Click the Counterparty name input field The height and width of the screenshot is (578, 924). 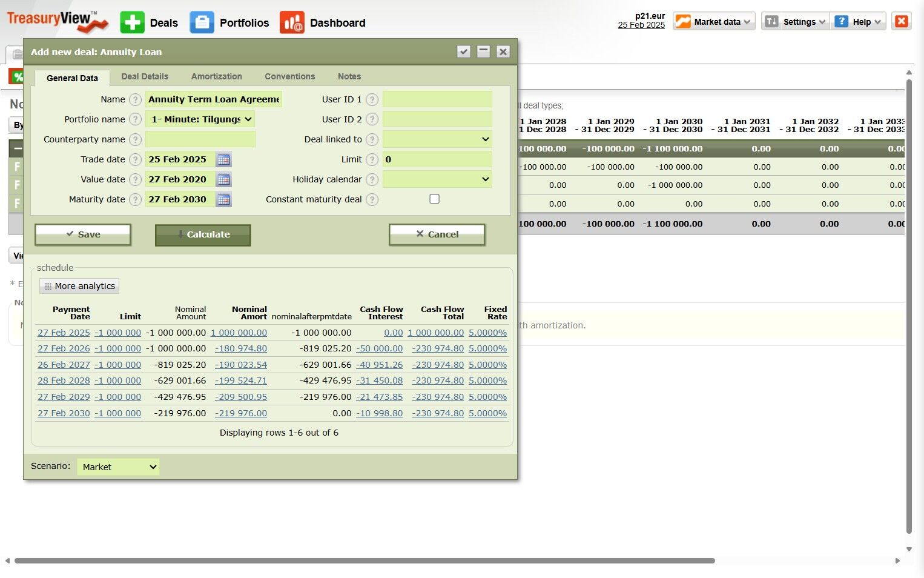pyautogui.click(x=200, y=139)
